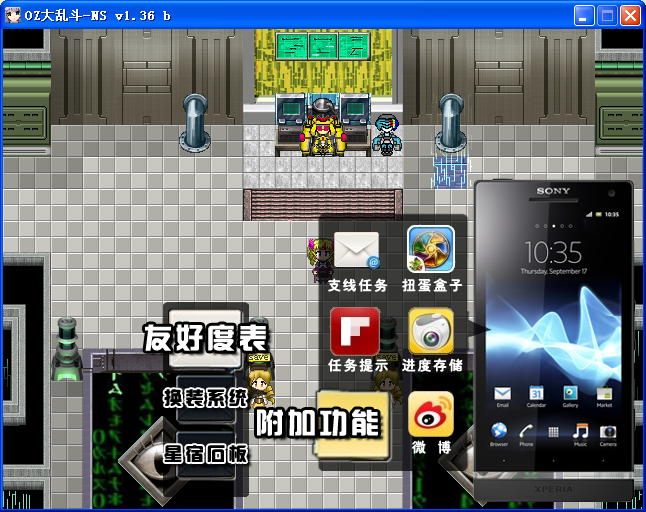
Task: Tap the Camera icon in phone dock
Action: [x=608, y=432]
